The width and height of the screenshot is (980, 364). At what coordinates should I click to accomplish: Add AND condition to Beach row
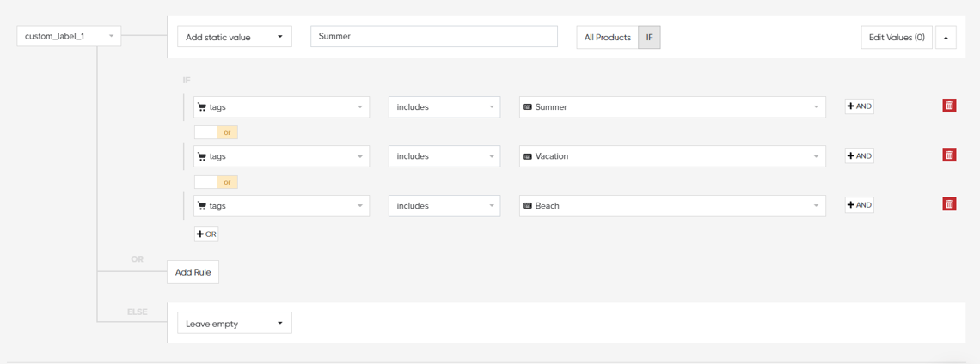(x=859, y=205)
